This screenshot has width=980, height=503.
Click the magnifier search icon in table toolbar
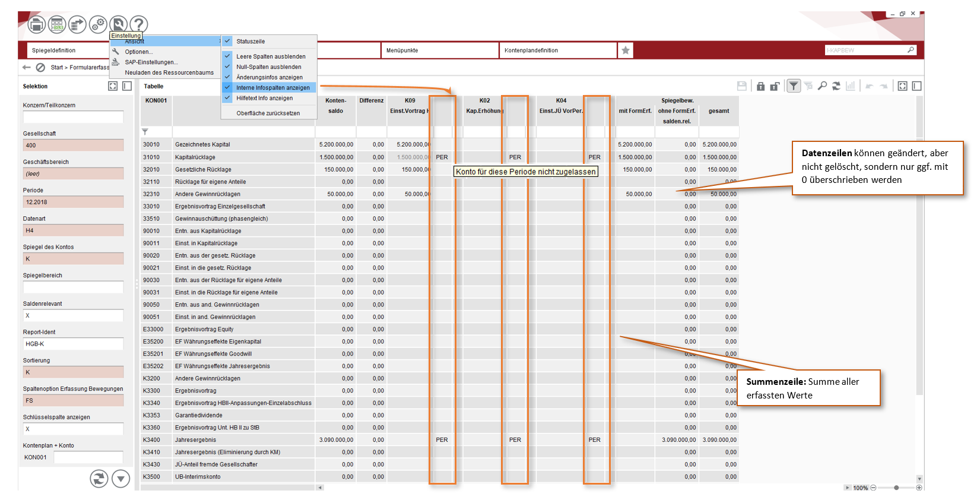coord(822,86)
